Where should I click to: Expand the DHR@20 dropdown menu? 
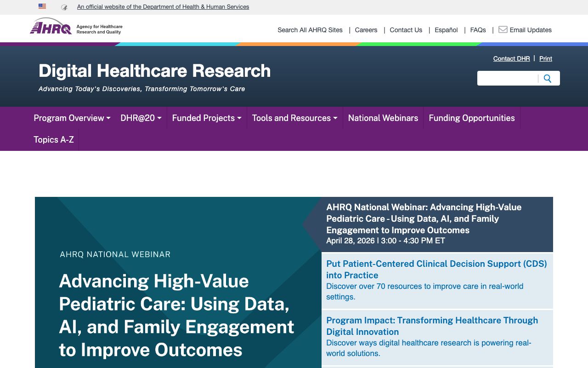(141, 118)
